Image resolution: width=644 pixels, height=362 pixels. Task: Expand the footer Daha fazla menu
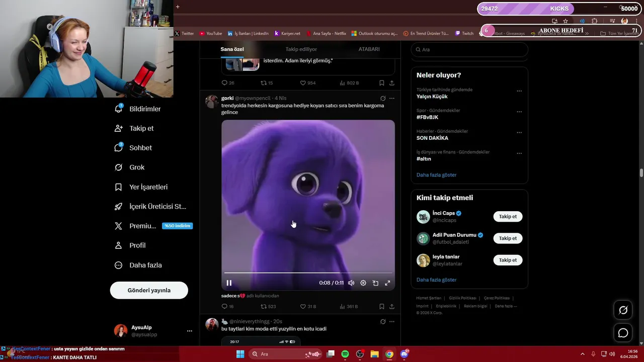(x=505, y=306)
